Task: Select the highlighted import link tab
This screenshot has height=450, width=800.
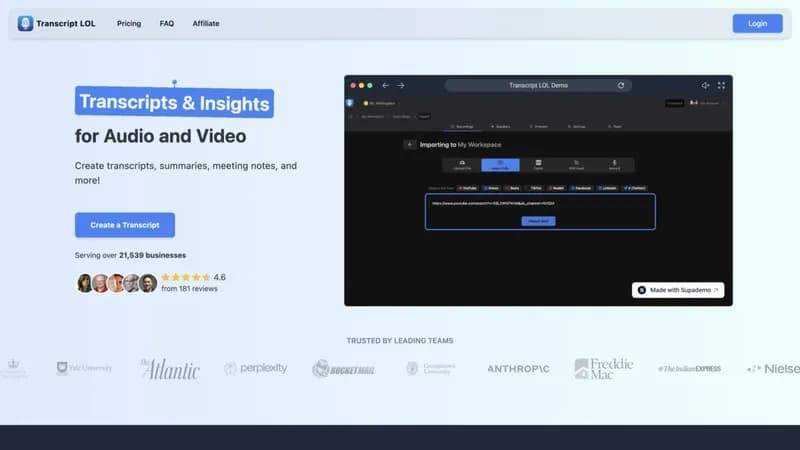Action: point(500,165)
